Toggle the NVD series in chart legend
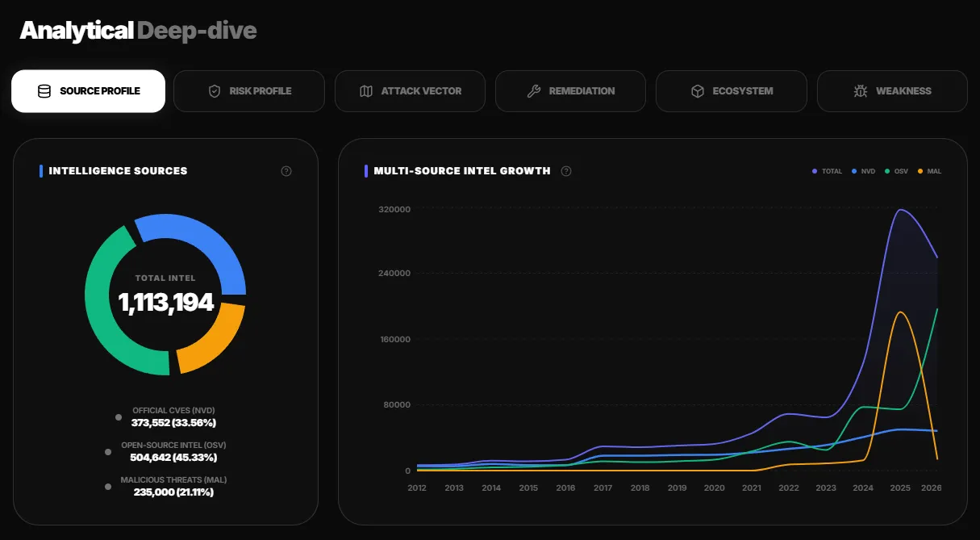This screenshot has width=980, height=540. [864, 171]
